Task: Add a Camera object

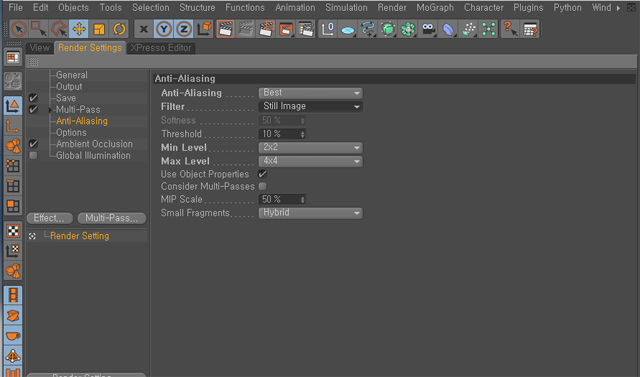Action: 428,29
